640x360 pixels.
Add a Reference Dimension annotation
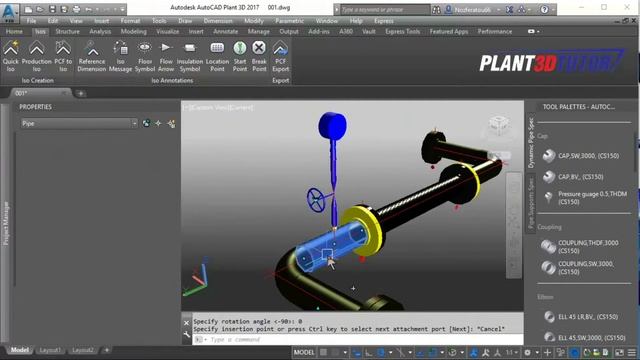92,56
